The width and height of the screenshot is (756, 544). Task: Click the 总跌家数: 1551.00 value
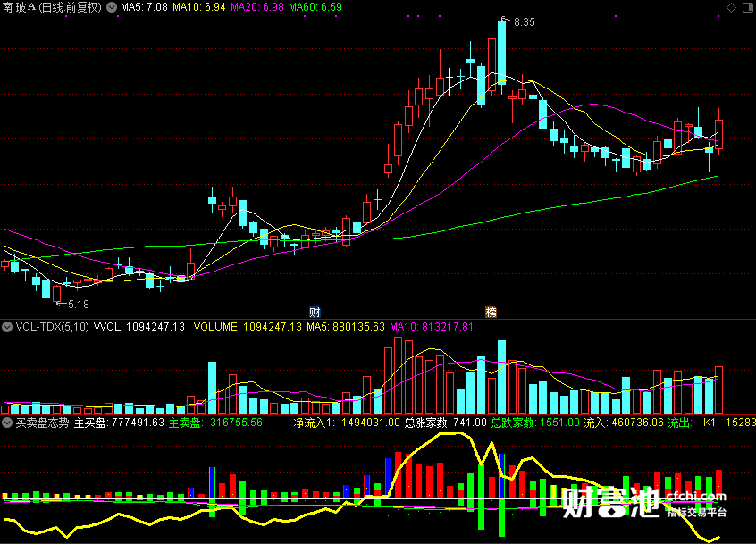pos(535,423)
